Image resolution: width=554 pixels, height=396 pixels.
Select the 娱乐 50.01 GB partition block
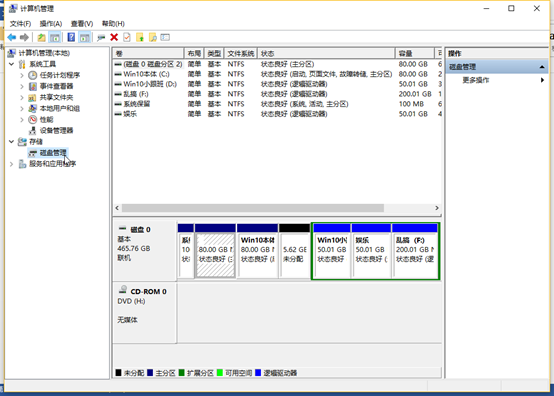tap(371, 251)
